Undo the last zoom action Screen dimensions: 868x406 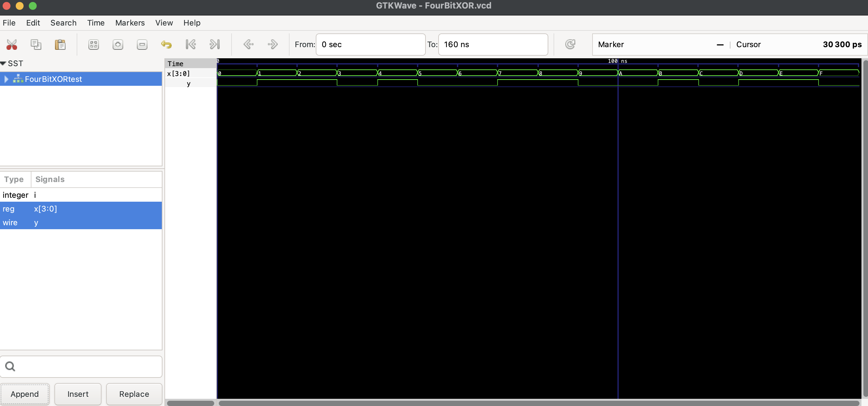[166, 44]
